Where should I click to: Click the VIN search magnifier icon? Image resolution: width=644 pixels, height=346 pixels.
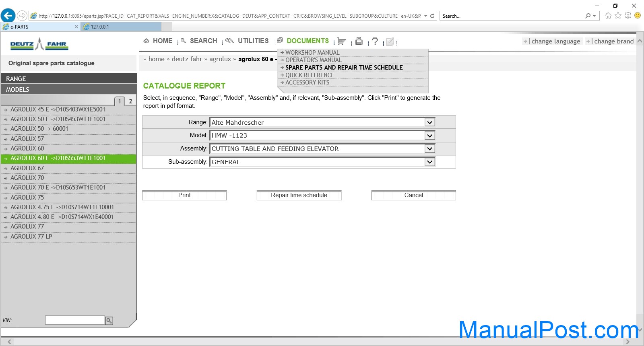point(109,321)
